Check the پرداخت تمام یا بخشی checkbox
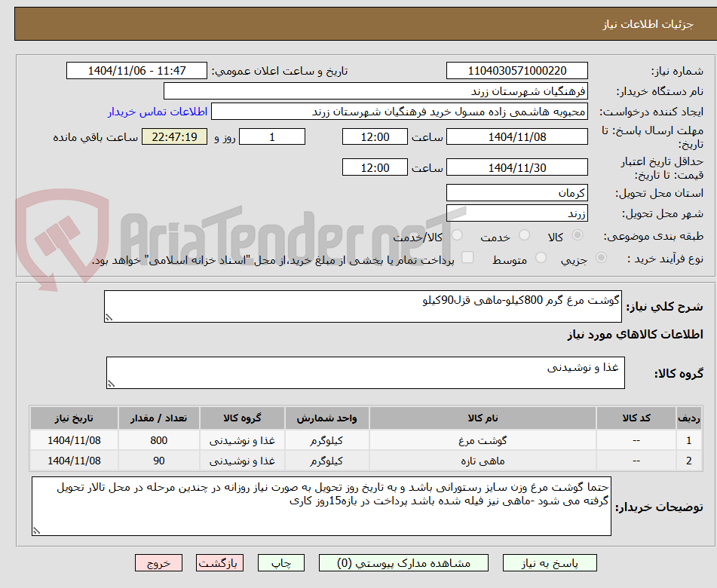717x588 pixels. [x=468, y=257]
